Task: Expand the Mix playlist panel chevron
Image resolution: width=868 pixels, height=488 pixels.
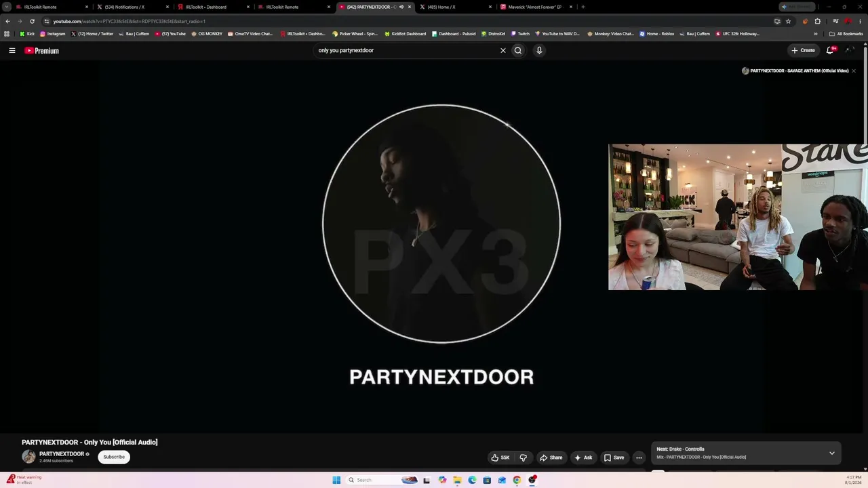Action: coord(832,453)
